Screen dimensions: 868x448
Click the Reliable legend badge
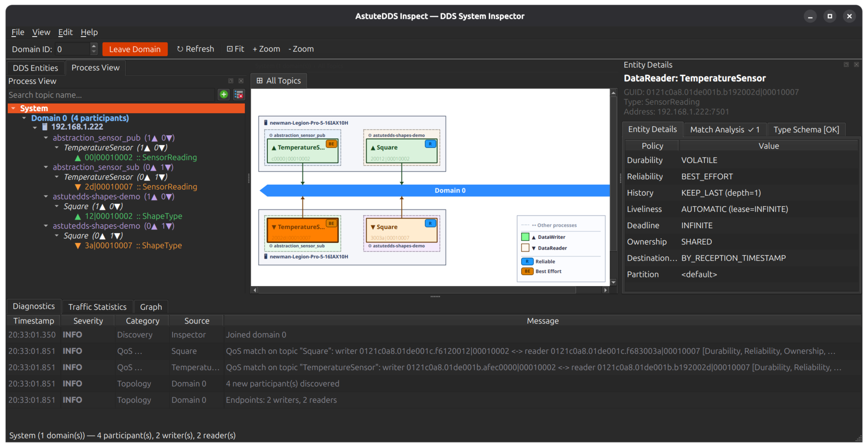(x=527, y=262)
